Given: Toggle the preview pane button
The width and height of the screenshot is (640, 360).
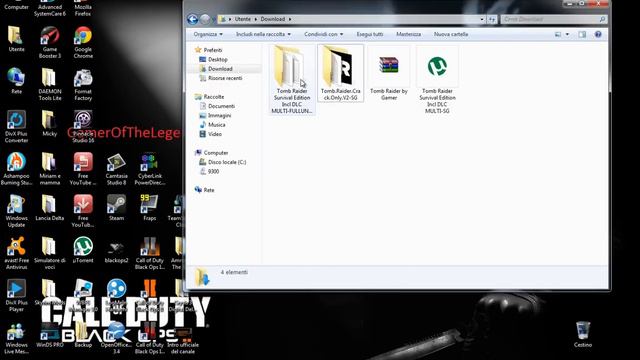Looking at the screenshot, I should click(582, 34).
